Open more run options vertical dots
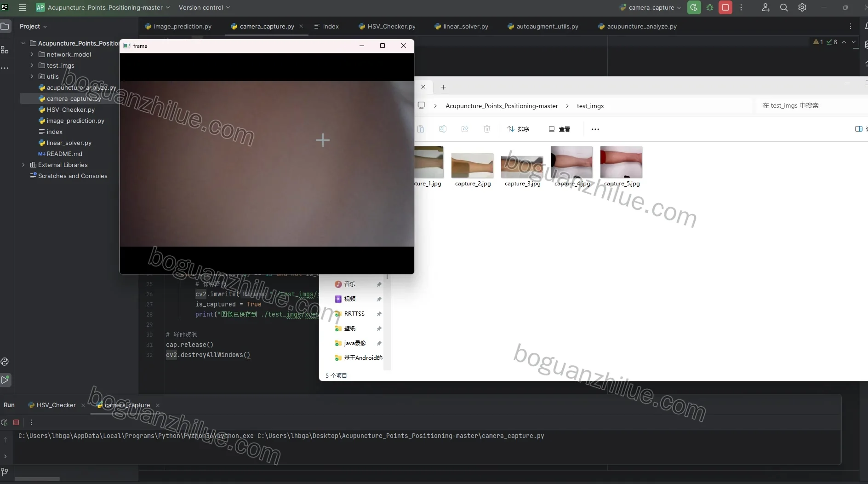The image size is (868, 484). pyautogui.click(x=741, y=7)
